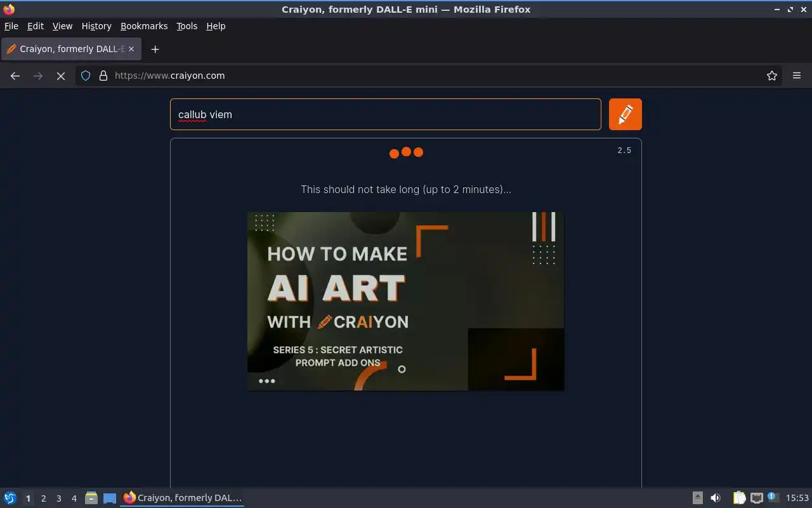Click the taskbar clock showing 15:53
The height and width of the screenshot is (508, 812).
(797, 498)
